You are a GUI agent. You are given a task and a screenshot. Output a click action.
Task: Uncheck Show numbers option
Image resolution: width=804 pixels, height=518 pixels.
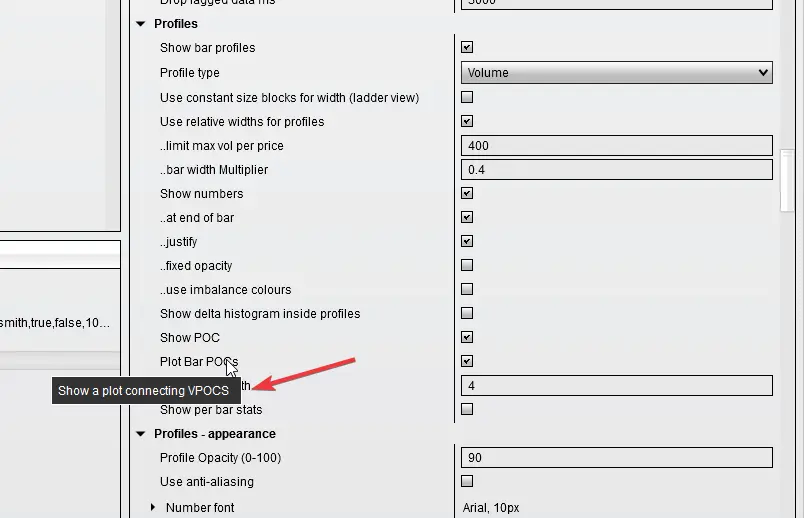pyautogui.click(x=467, y=194)
